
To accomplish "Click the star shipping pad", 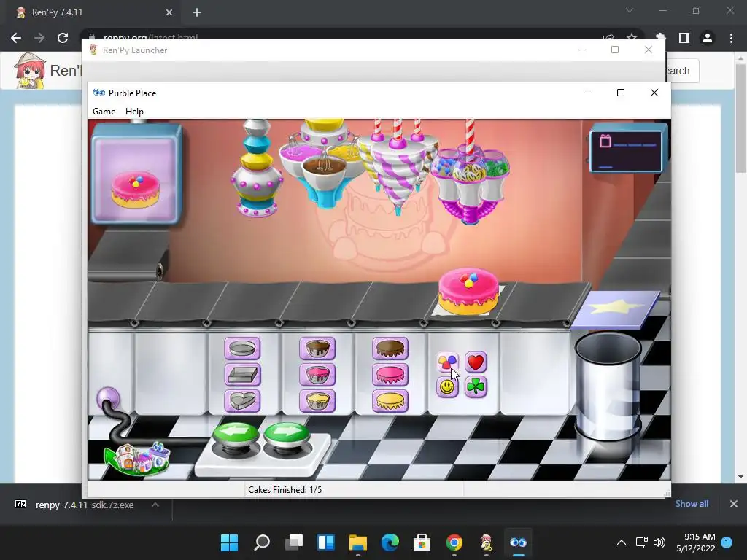I will (615, 309).
